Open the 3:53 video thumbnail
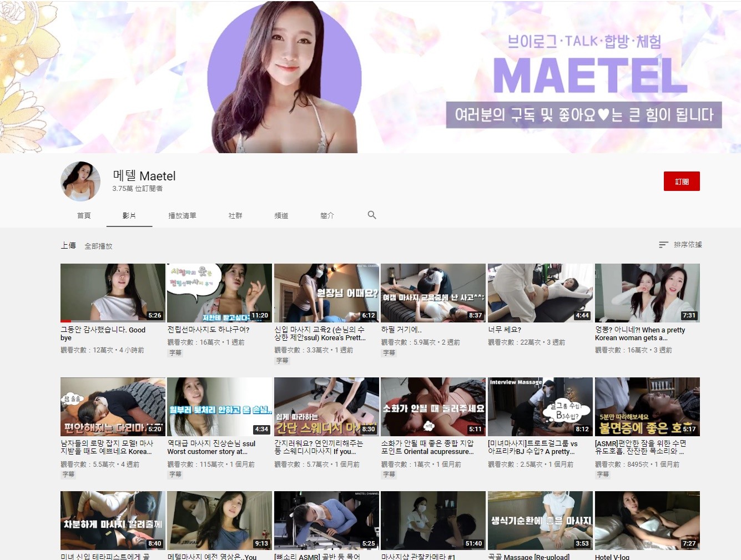 (541, 521)
